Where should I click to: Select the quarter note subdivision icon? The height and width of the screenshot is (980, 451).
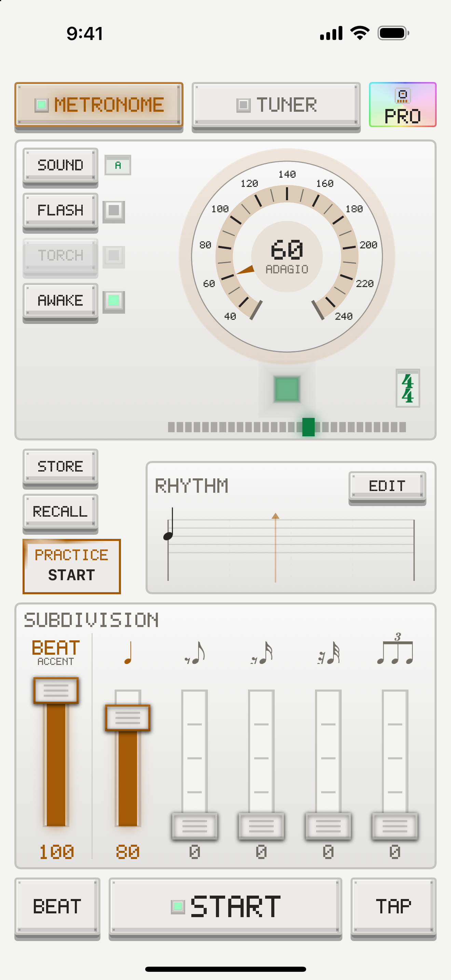tap(128, 653)
